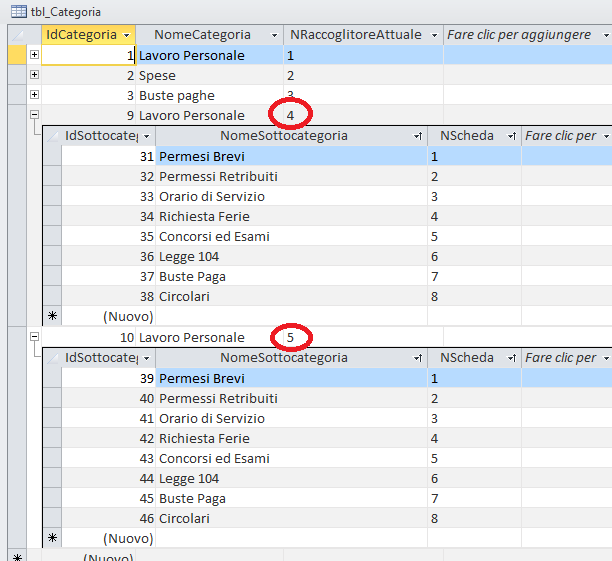This screenshot has height=561, width=612.
Task: Click the select-all corner box of main table
Action: tap(17, 35)
